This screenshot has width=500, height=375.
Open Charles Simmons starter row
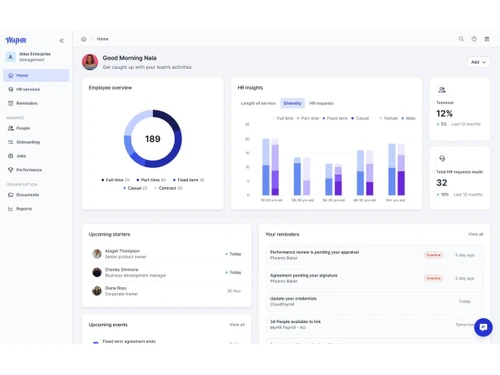point(167,272)
